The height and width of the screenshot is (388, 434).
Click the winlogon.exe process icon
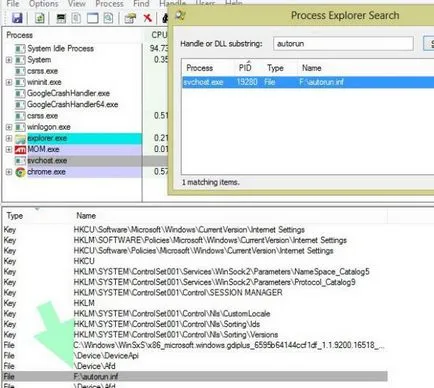pos(20,127)
